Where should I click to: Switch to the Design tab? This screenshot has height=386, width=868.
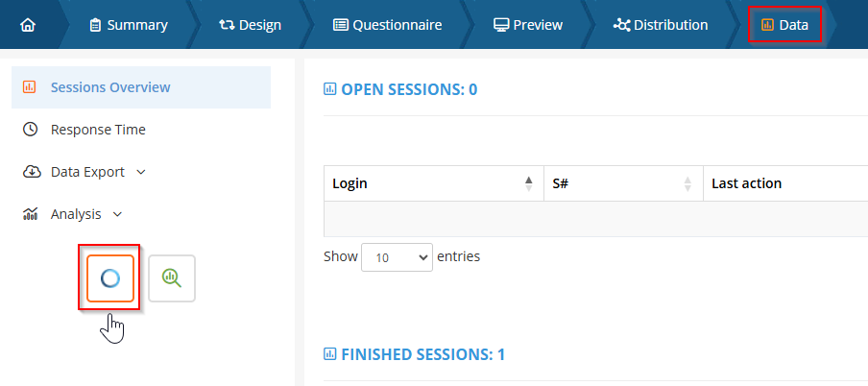click(x=250, y=24)
